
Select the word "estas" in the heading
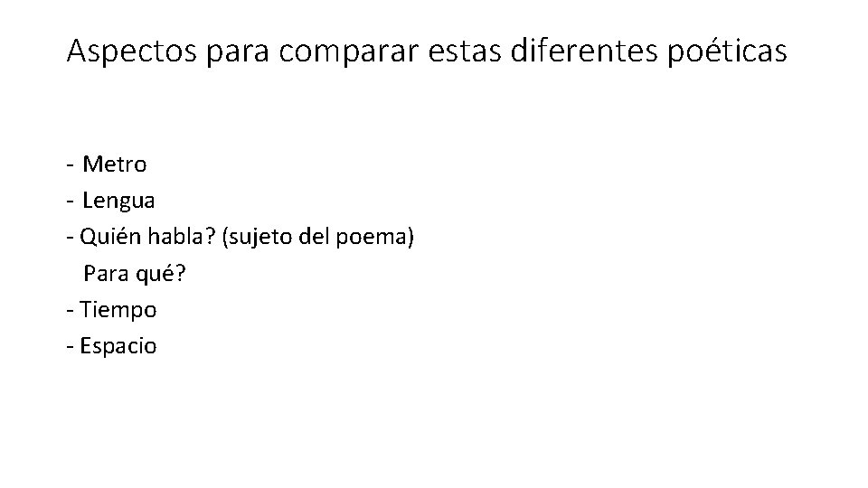pyautogui.click(x=465, y=51)
